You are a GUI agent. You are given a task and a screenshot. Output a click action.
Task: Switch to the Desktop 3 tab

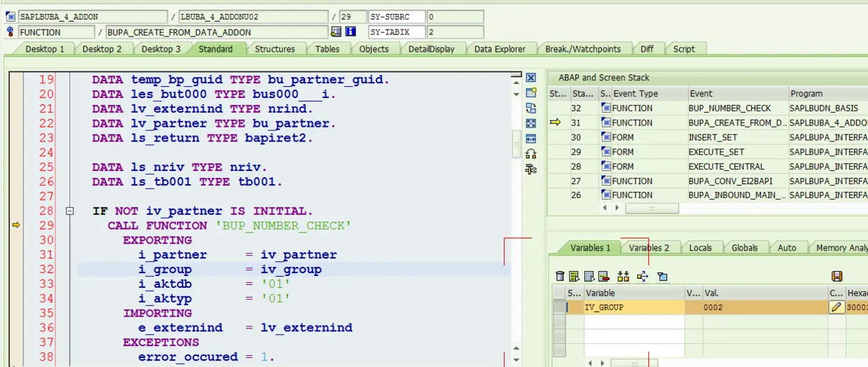[161, 49]
